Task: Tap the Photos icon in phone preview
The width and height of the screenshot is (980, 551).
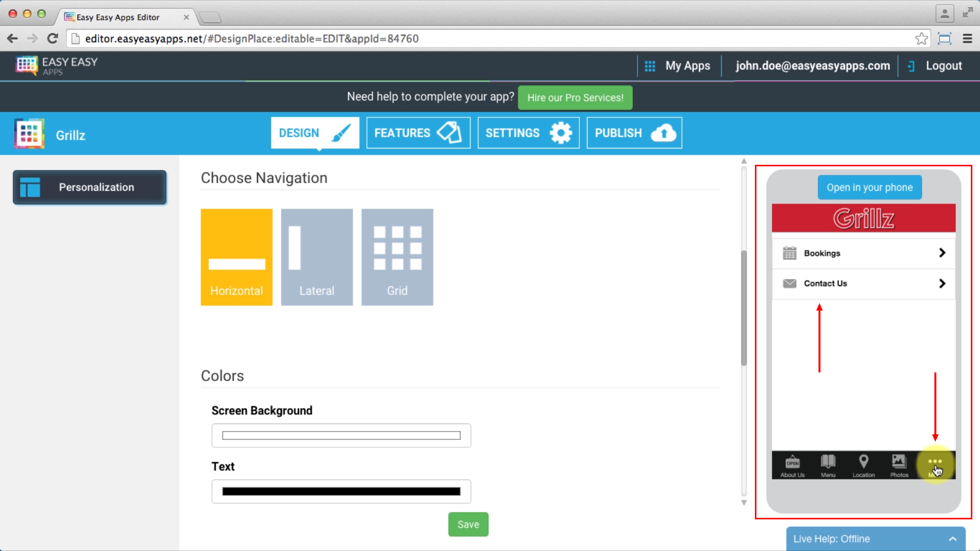Action: click(899, 462)
